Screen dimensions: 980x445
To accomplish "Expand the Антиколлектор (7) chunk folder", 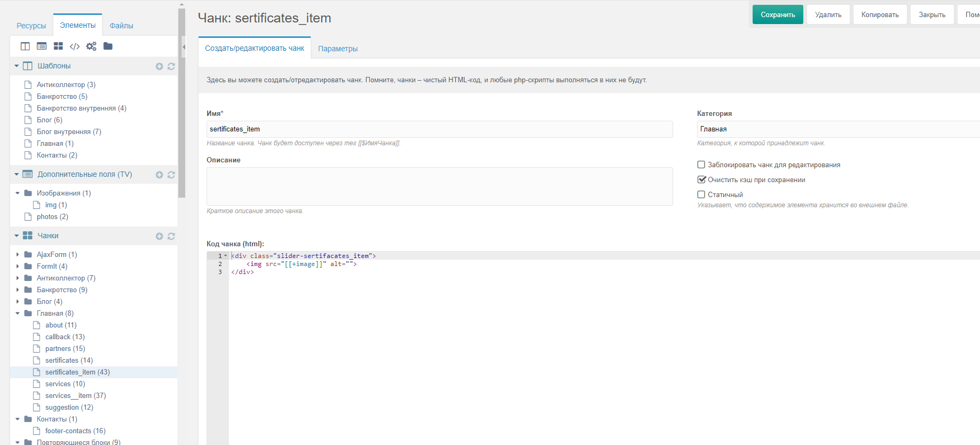I will [18, 278].
